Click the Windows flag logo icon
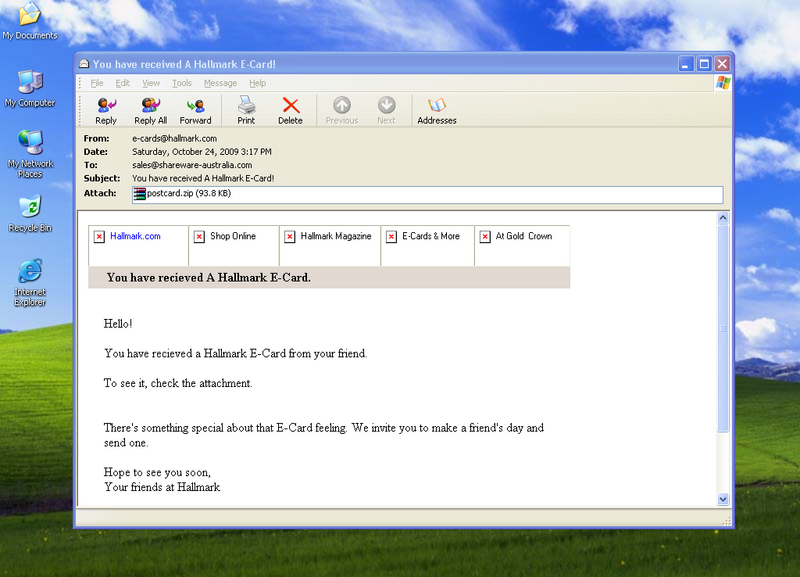The image size is (800, 577). click(x=723, y=83)
